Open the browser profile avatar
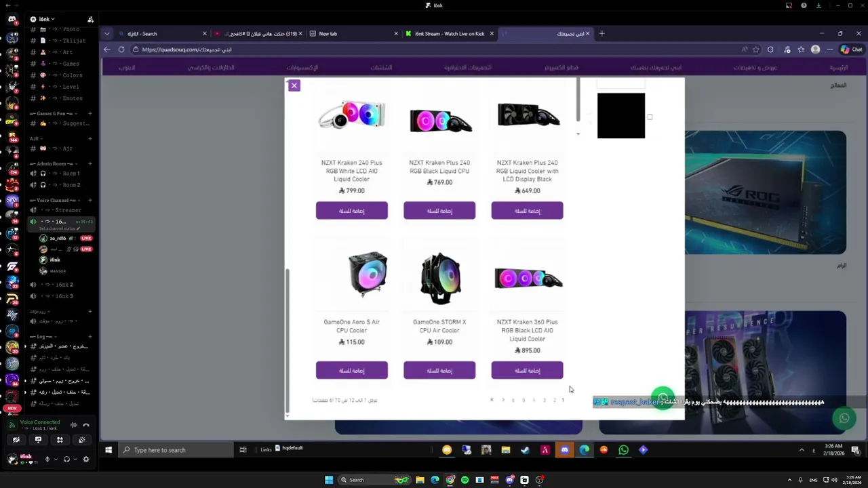 pyautogui.click(x=815, y=49)
